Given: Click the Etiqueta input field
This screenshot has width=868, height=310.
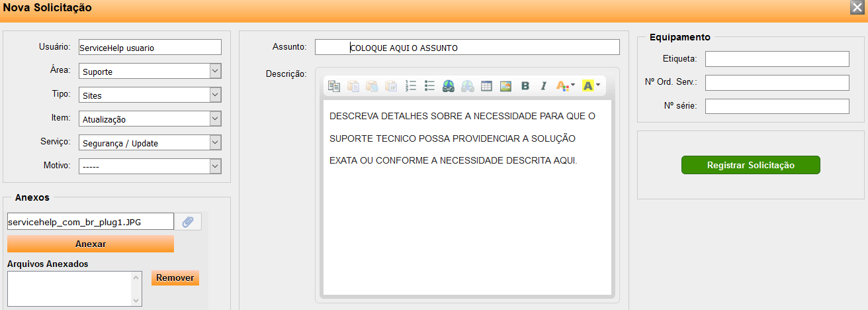Looking at the screenshot, I should (x=777, y=59).
